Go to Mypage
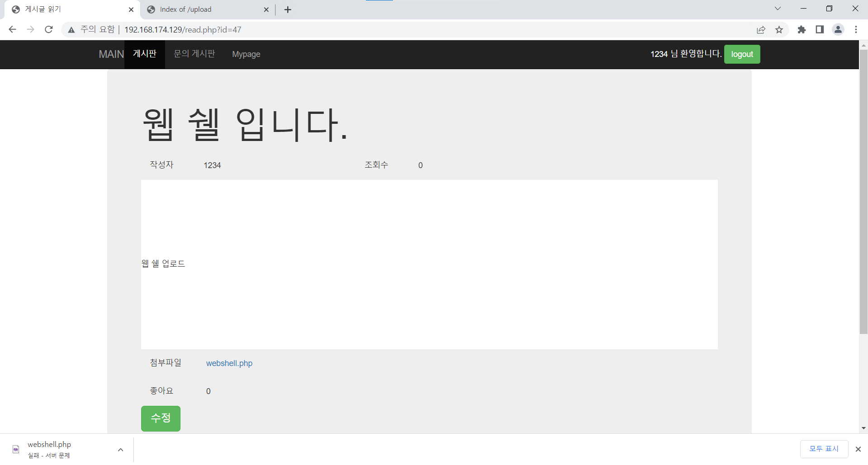The height and width of the screenshot is (465, 868). tap(246, 54)
